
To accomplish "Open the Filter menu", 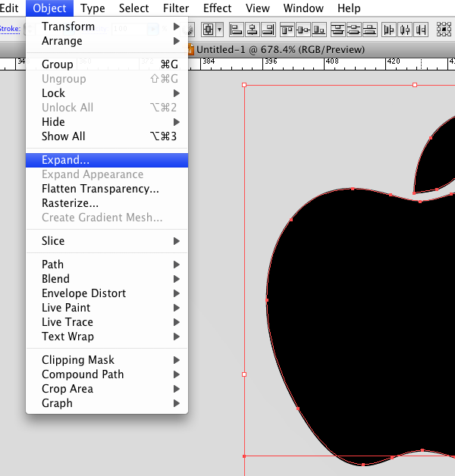I will coord(176,8).
